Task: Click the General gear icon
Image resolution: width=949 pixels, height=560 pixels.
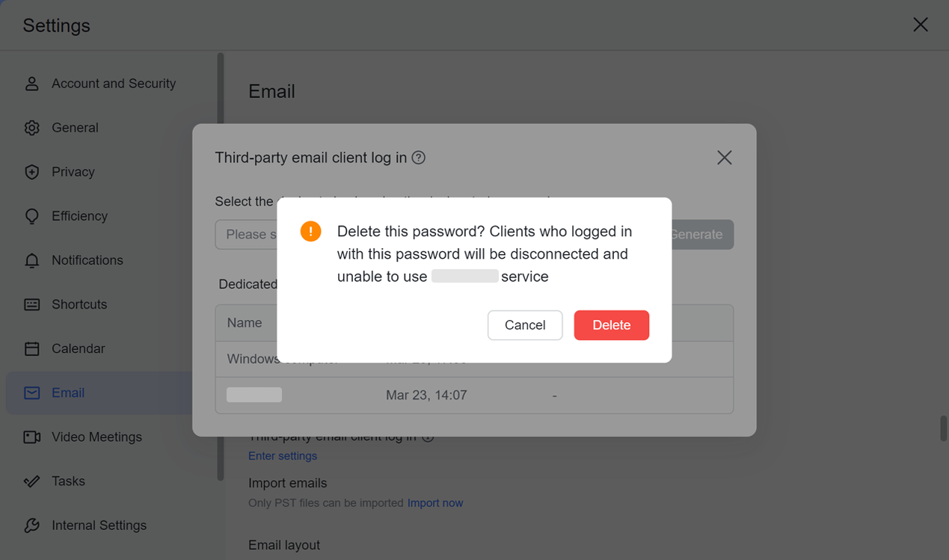Action: [31, 128]
